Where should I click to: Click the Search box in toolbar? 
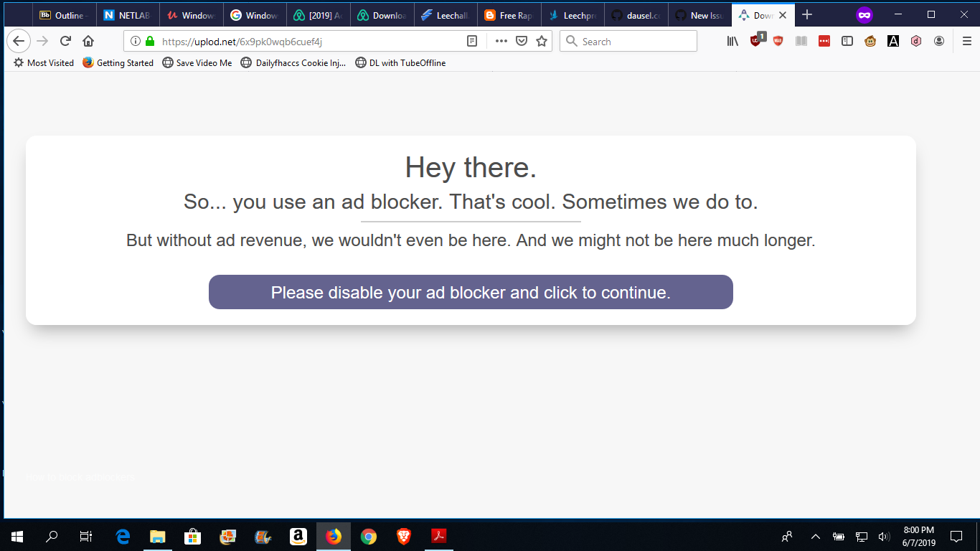pos(628,41)
